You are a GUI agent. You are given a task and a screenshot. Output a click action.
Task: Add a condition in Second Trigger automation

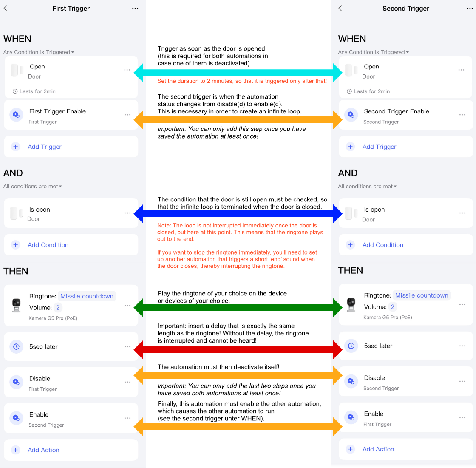pyautogui.click(x=382, y=245)
